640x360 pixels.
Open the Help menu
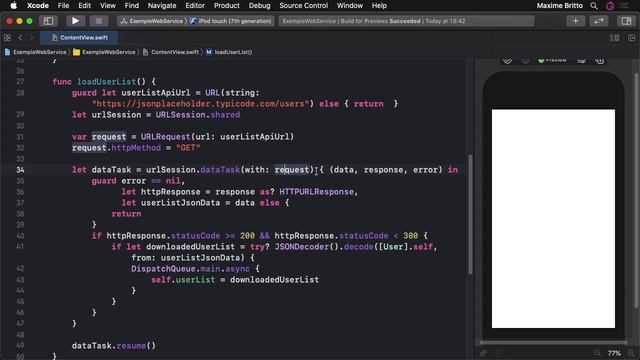click(x=379, y=6)
